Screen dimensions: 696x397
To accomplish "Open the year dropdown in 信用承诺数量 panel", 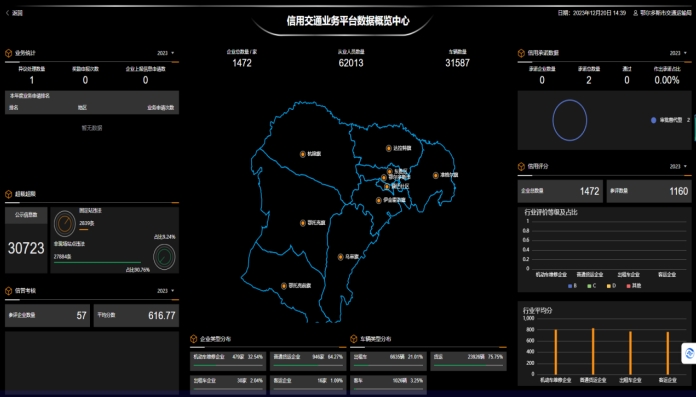I will (678, 53).
